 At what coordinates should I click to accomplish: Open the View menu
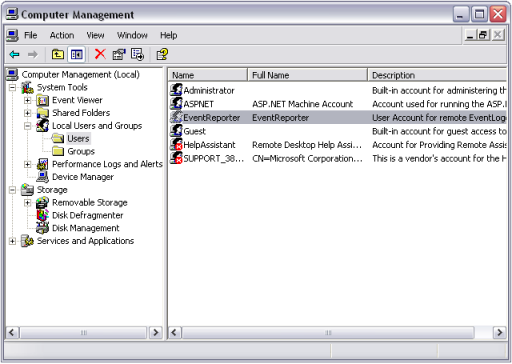[95, 35]
